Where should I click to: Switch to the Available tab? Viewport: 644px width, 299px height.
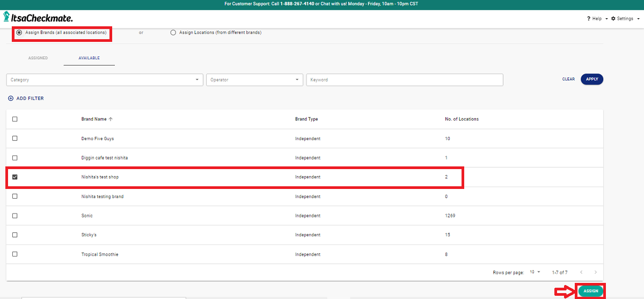coord(89,58)
